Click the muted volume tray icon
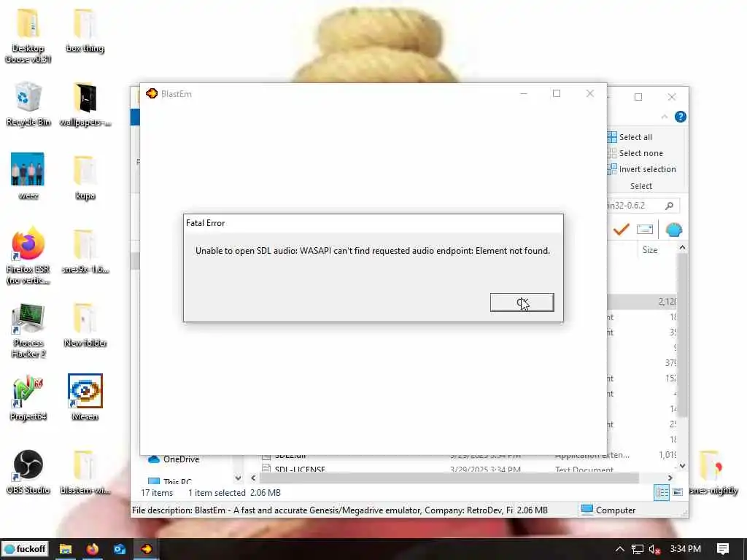 coord(654,549)
